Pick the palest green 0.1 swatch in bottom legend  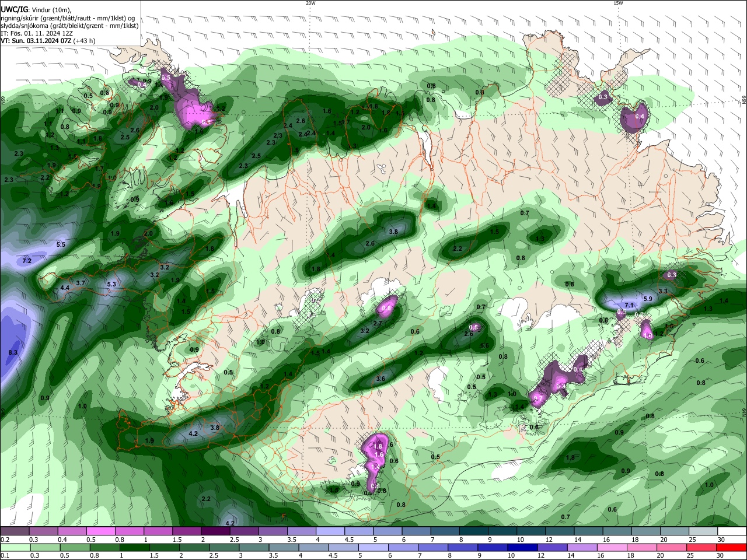pos(15,547)
